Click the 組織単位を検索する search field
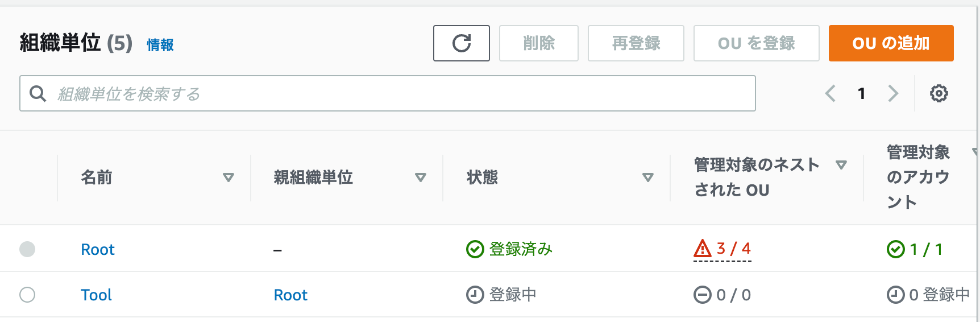The image size is (980, 322). (388, 93)
